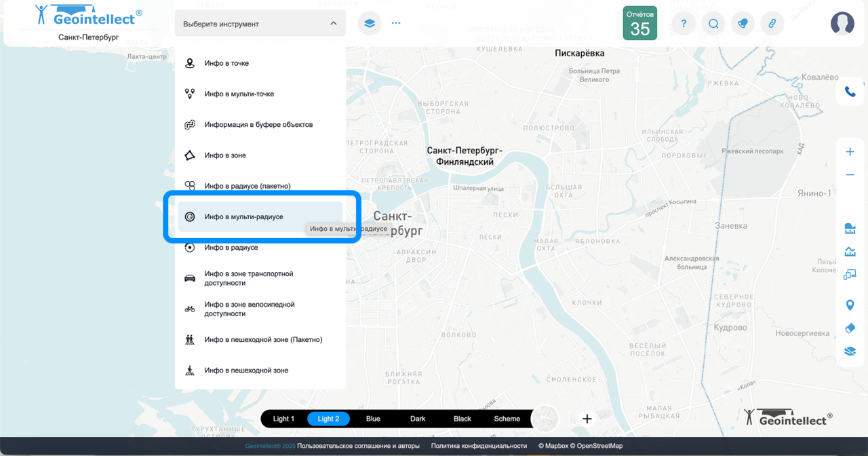Viewport: 868px width, 456px height.
Task: Switch map style to Dark
Action: (418, 419)
